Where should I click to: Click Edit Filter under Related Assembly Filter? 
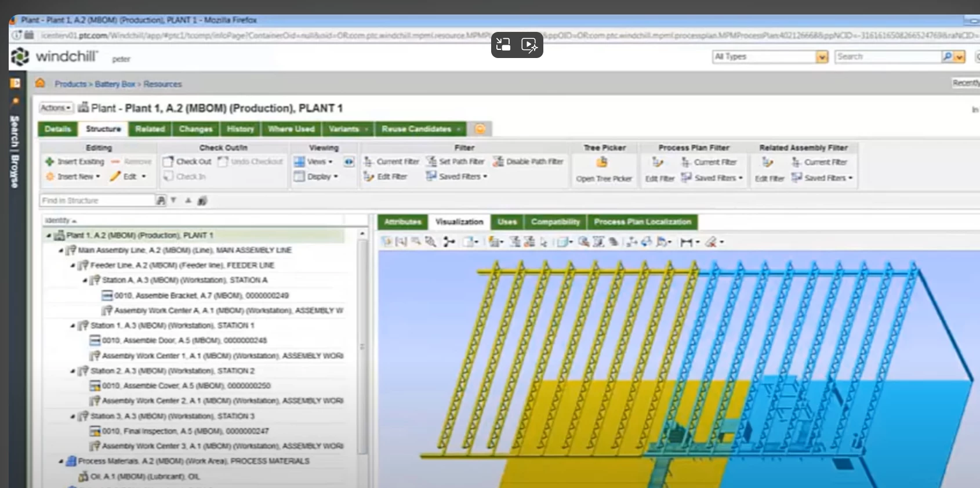pos(769,171)
